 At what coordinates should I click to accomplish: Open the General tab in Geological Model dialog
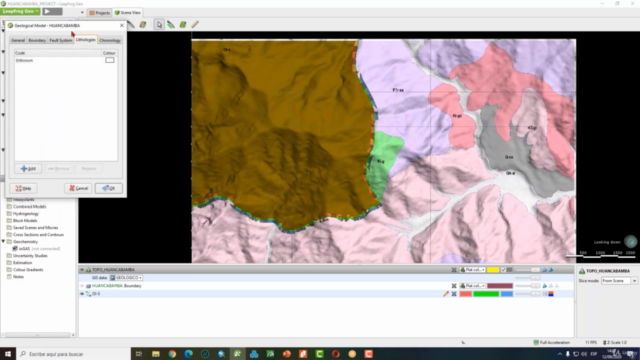(18, 40)
